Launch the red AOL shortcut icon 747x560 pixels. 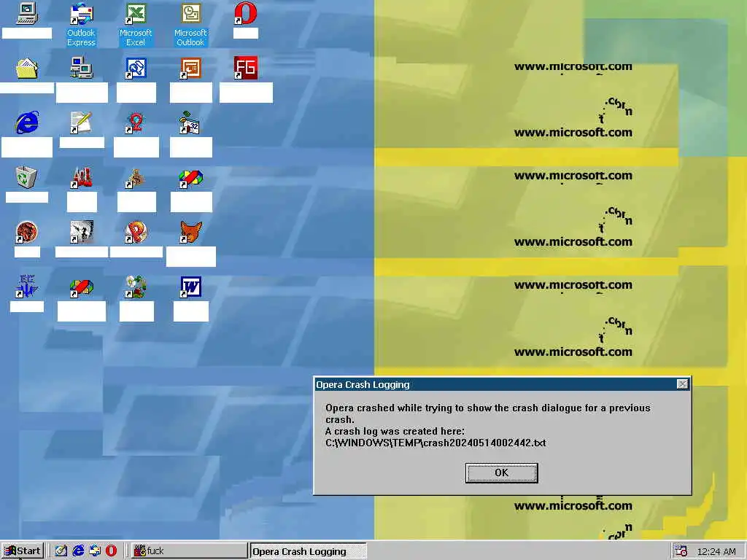[x=82, y=177]
